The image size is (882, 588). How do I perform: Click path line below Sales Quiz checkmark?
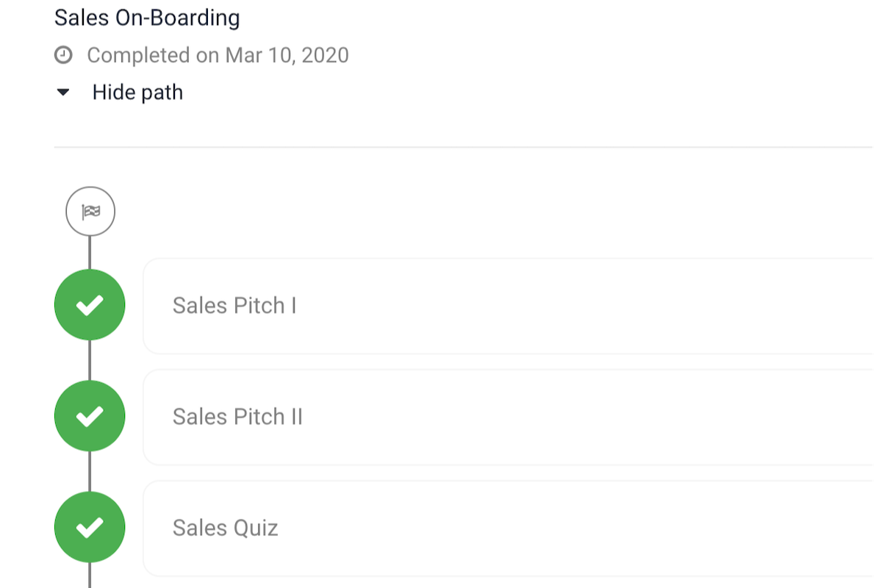tap(90, 576)
